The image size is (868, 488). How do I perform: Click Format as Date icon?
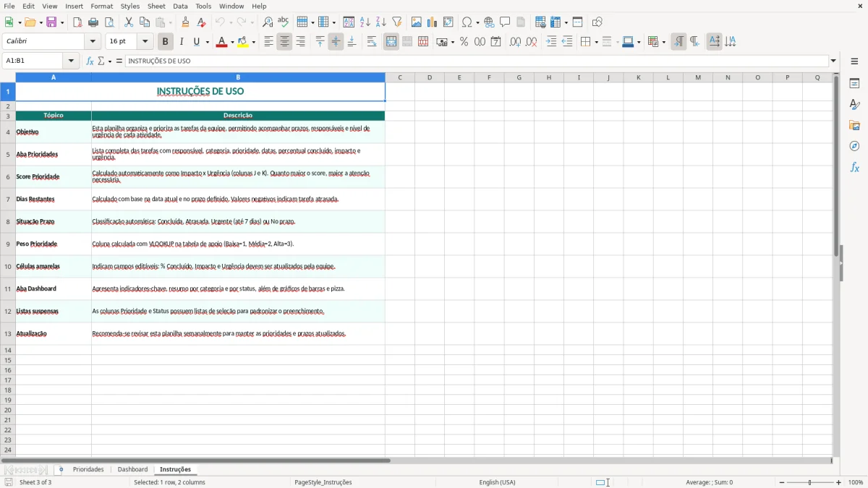[x=495, y=42]
